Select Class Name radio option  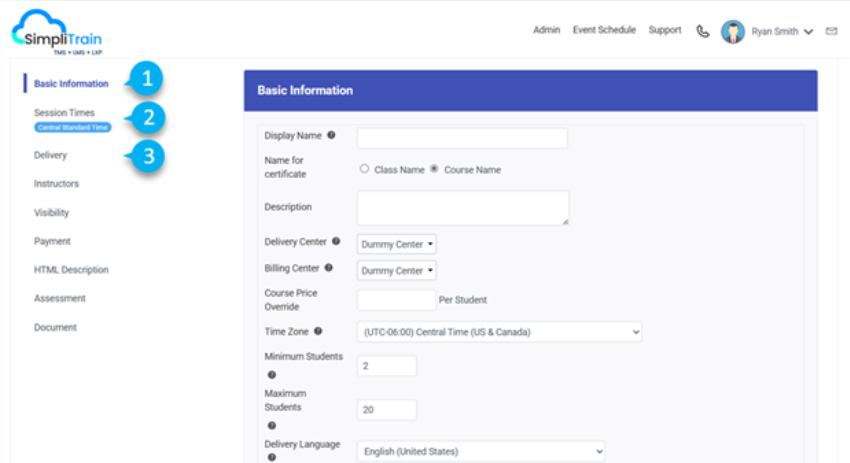tap(364, 169)
